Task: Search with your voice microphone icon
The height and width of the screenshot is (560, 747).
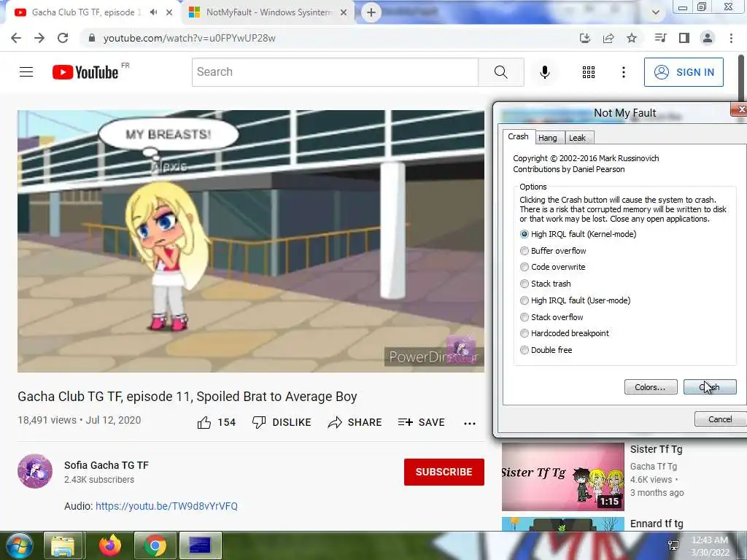Action: (x=545, y=72)
